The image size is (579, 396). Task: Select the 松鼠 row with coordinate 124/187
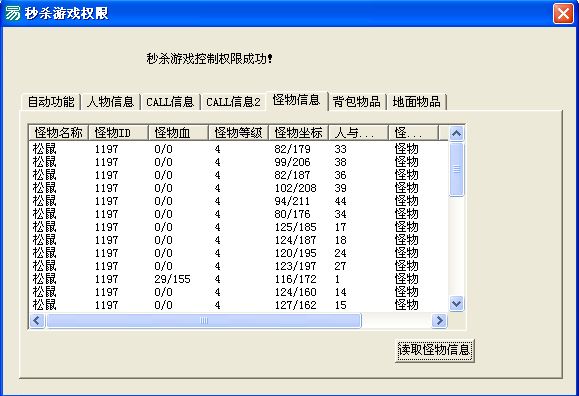tap(239, 240)
